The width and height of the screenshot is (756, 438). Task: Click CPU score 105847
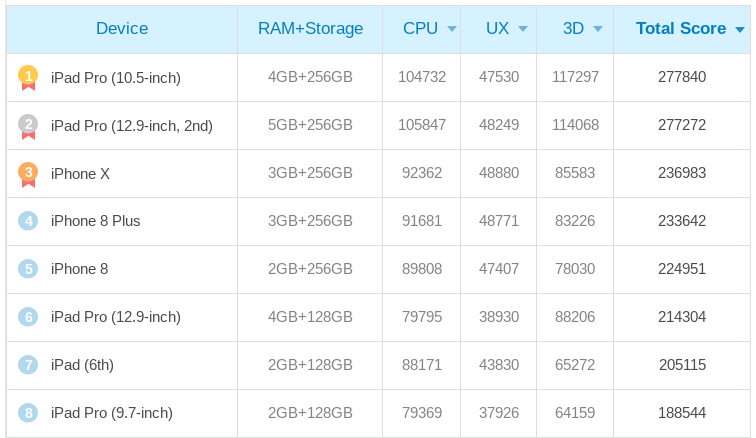pyautogui.click(x=422, y=125)
